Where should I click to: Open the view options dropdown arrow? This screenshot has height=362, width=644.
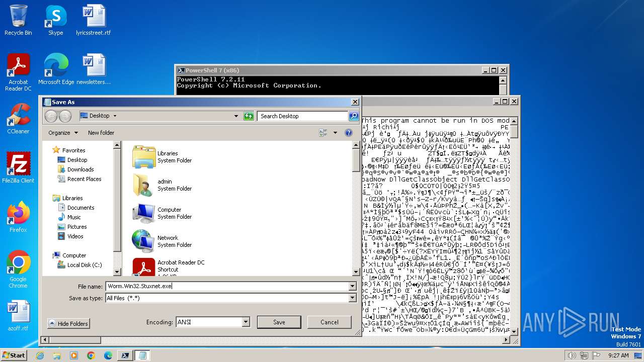tap(335, 133)
